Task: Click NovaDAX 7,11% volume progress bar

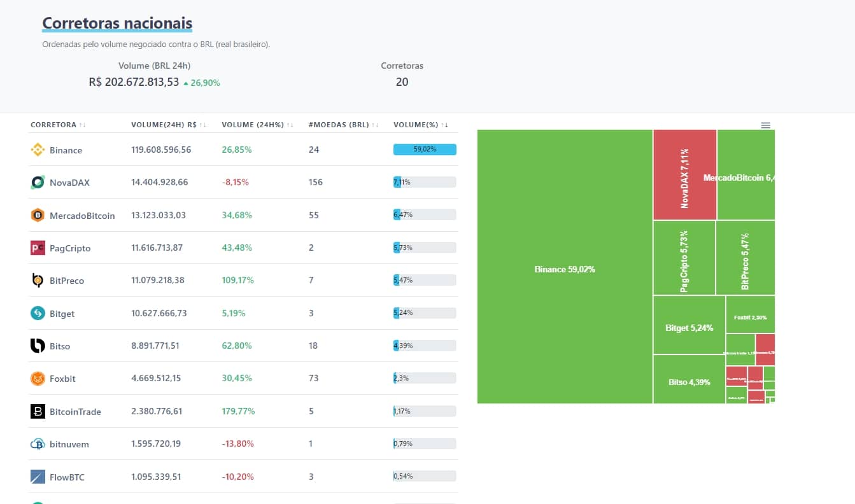Action: [x=425, y=182]
